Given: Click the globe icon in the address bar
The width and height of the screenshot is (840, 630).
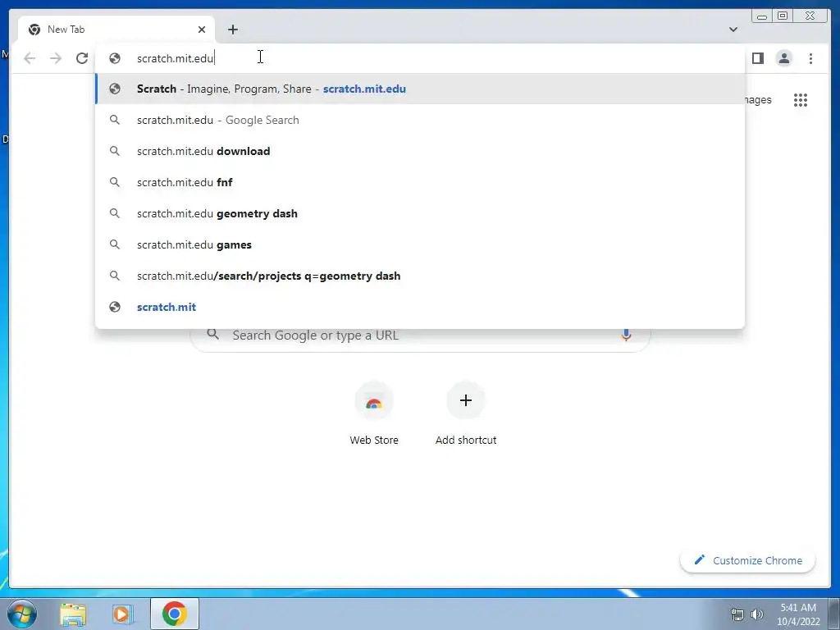Looking at the screenshot, I should click(x=115, y=58).
